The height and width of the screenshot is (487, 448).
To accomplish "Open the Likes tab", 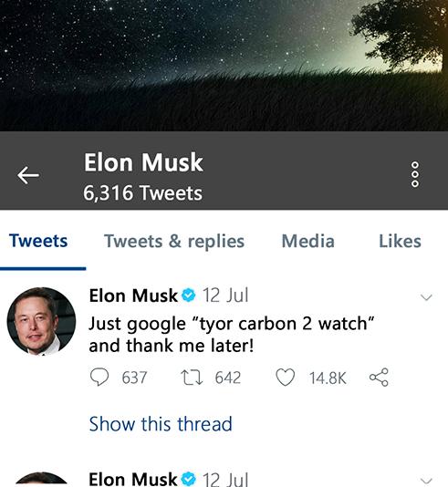I will [x=400, y=241].
